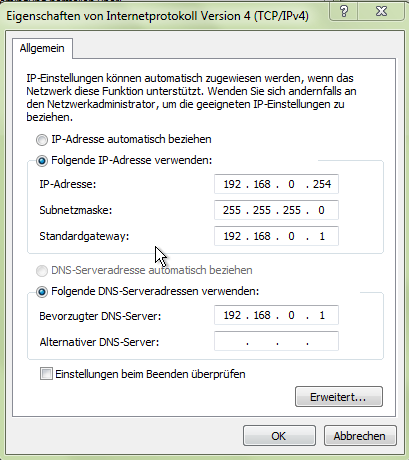Viewport: 409px width, 460px height.
Task: Cancel with the Abbrechen button
Action: click(360, 436)
